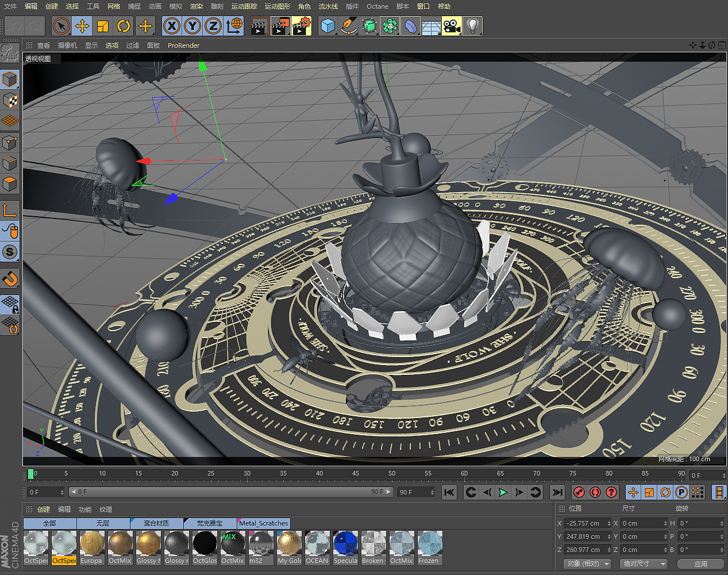Screen dimensions: 728x575
Task: Open the ProRender viewport menu
Action: (184, 45)
